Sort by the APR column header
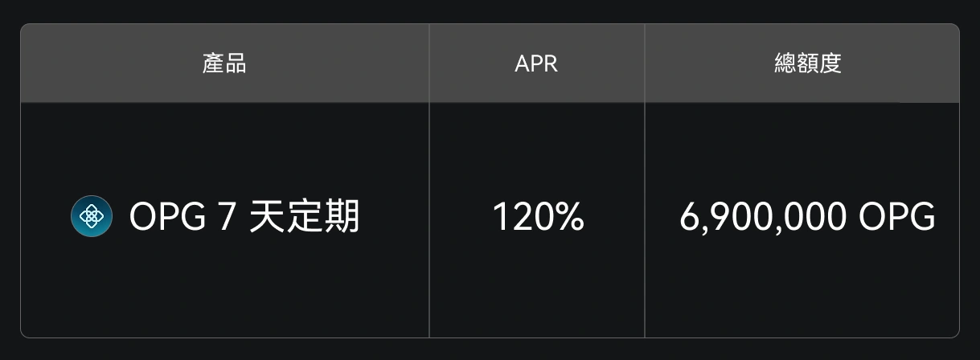The image size is (980, 360). pos(536,63)
